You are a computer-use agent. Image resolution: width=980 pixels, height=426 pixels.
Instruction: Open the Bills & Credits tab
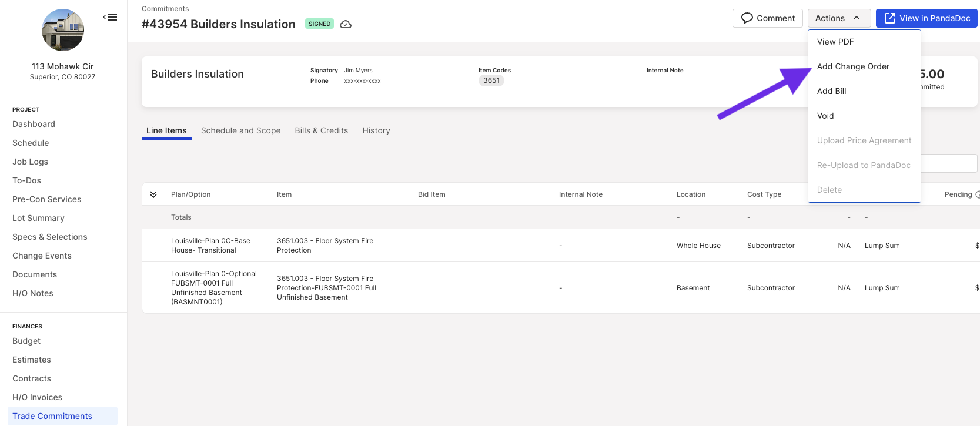click(x=321, y=130)
